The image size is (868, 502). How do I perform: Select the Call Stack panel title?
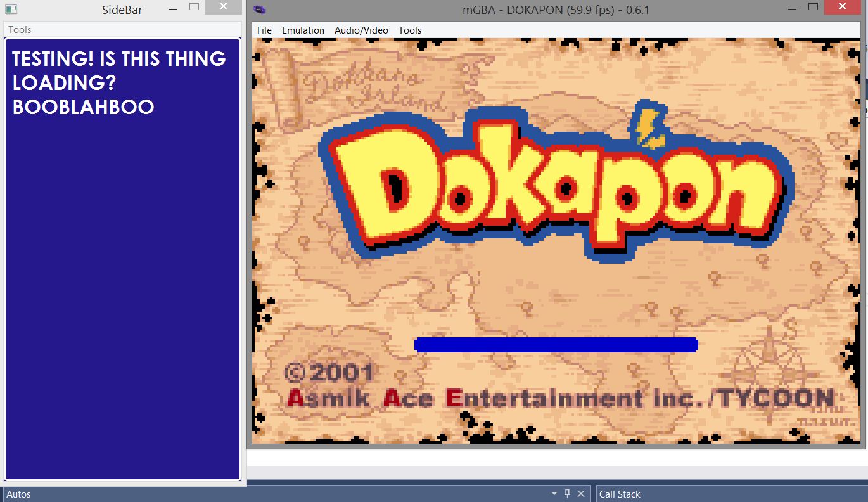point(620,494)
